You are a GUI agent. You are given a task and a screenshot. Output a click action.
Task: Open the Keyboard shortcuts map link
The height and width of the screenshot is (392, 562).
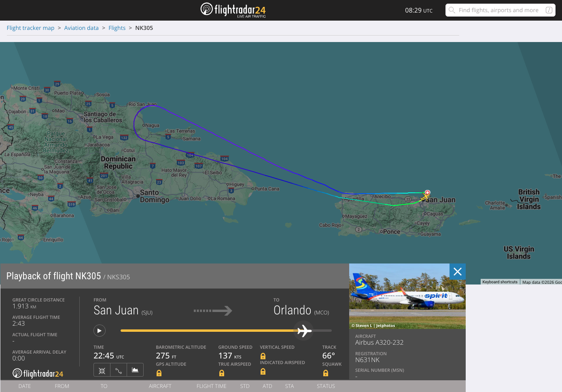(x=500, y=282)
